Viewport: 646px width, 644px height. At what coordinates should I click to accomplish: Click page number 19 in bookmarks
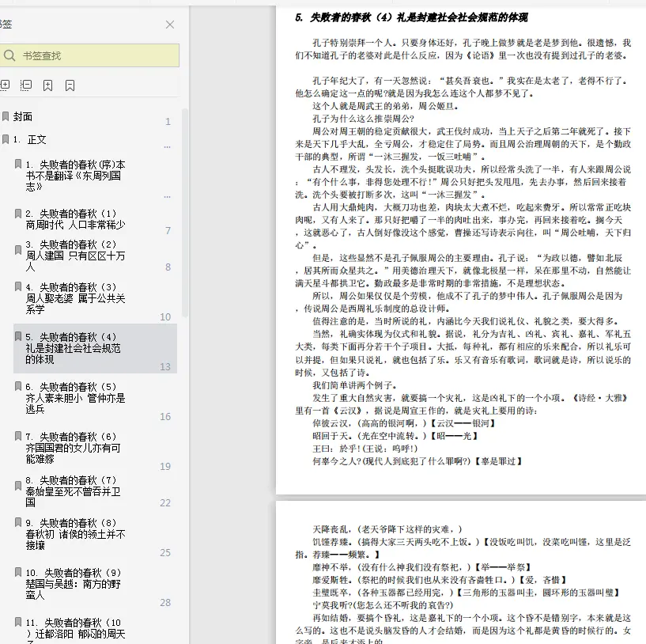165,467
